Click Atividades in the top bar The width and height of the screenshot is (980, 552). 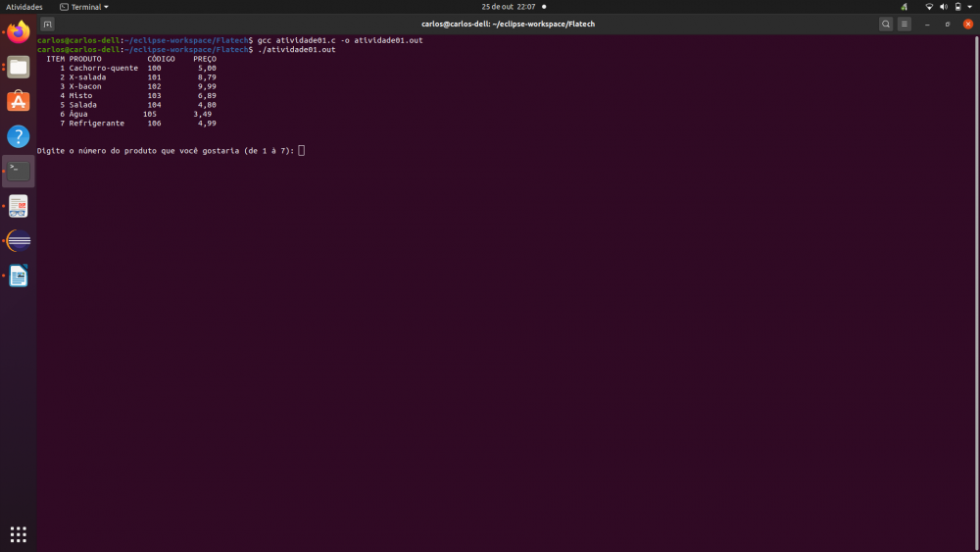coord(24,7)
